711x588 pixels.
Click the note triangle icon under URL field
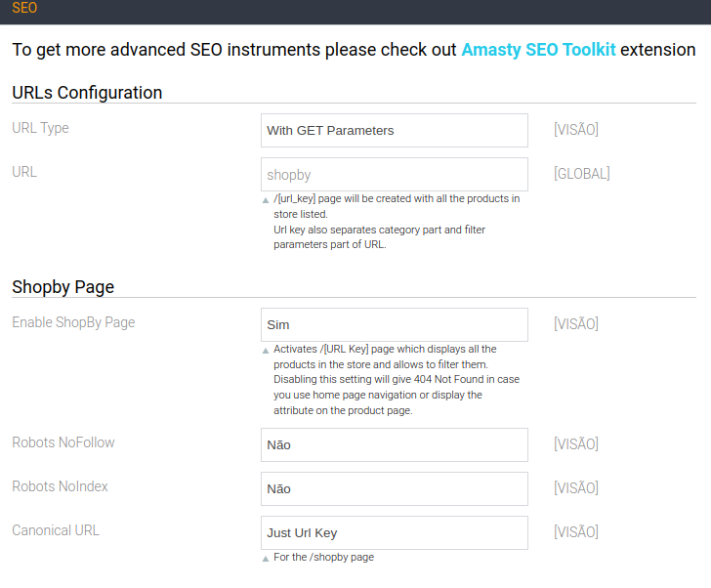266,200
